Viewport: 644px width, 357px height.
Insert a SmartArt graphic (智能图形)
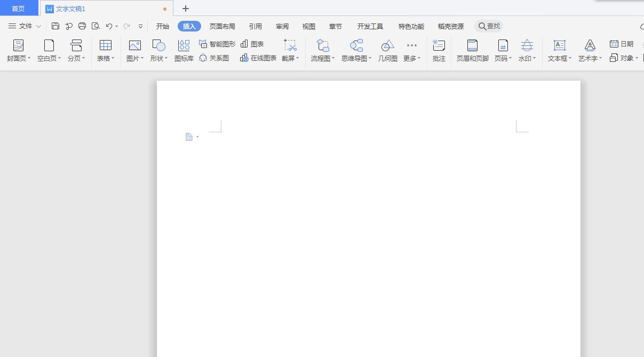(x=219, y=44)
